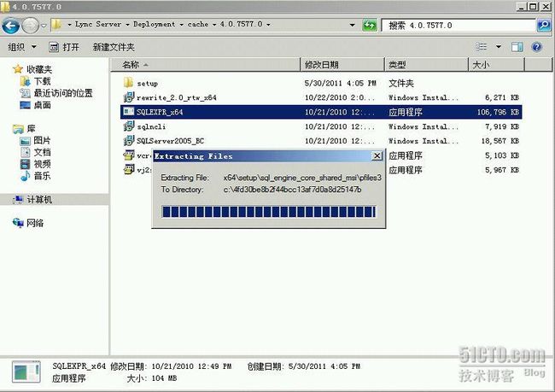Open the recent locations arrow beside navigation buttons

coord(44,26)
